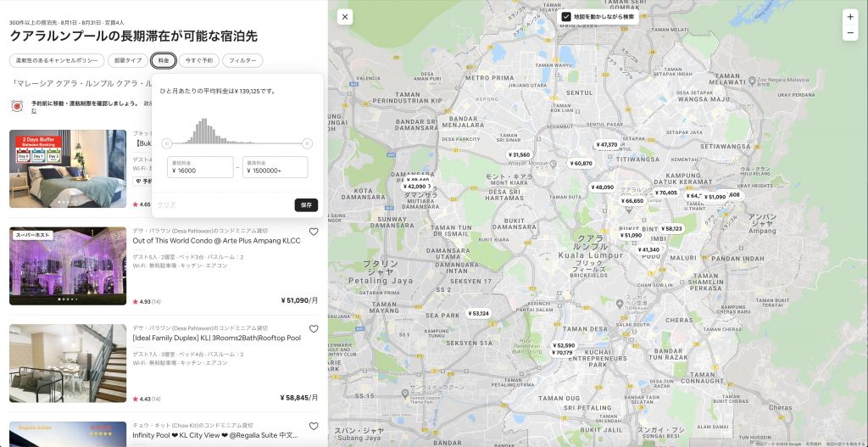Select map price marker ¥70,179
868x447 pixels.
(563, 353)
